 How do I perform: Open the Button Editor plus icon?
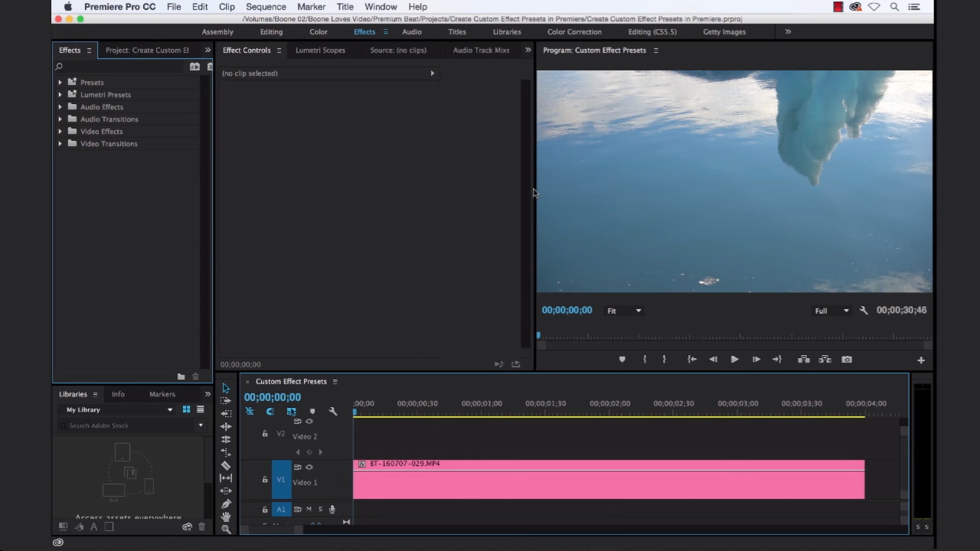pos(921,360)
